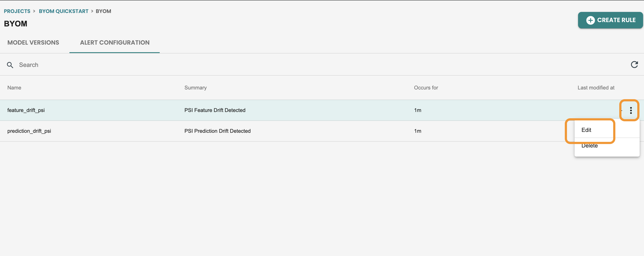Click the PROJECTS breadcrumb link
Viewport: 644px width, 256px height.
[x=17, y=11]
